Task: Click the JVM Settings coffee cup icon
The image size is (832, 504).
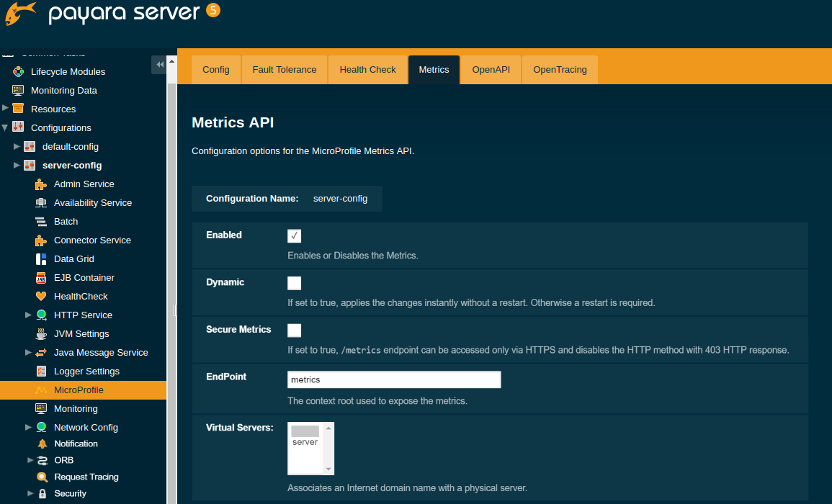Action: point(41,333)
